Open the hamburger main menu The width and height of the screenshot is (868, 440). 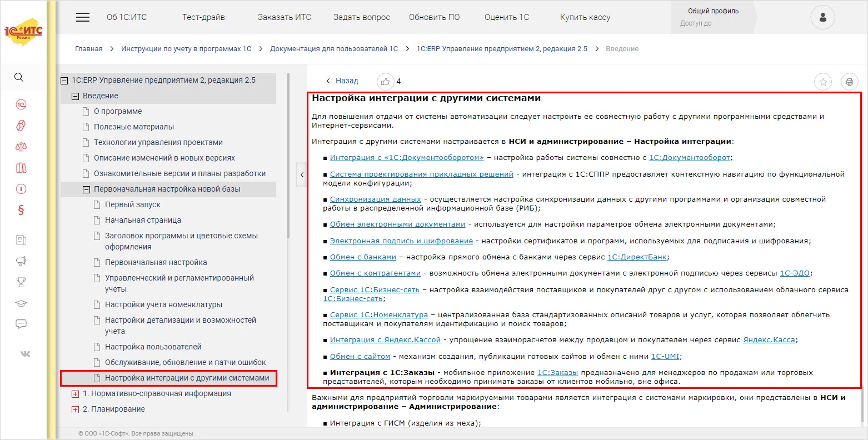[83, 17]
